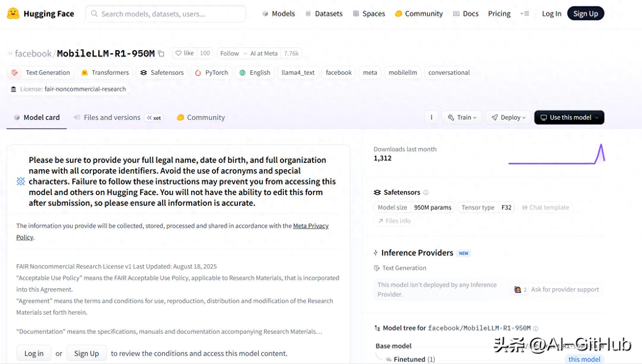
Task: Click Ask for provider support button
Action: [557, 290]
